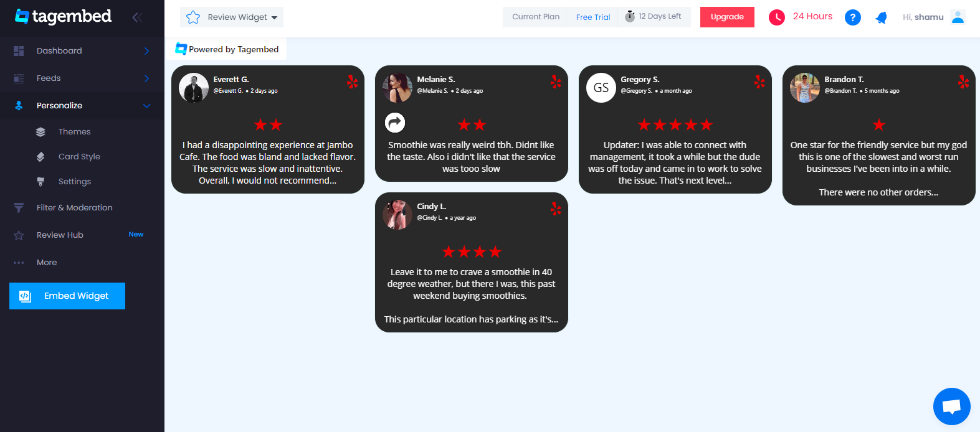Open the live chat bubble
This screenshot has width=980, height=432.
point(952,406)
